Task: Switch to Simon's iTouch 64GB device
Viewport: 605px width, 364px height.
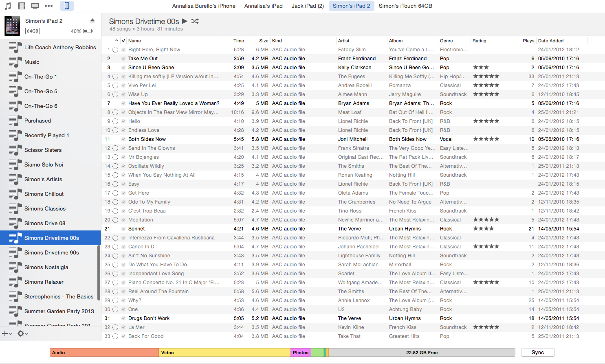Action: [405, 6]
